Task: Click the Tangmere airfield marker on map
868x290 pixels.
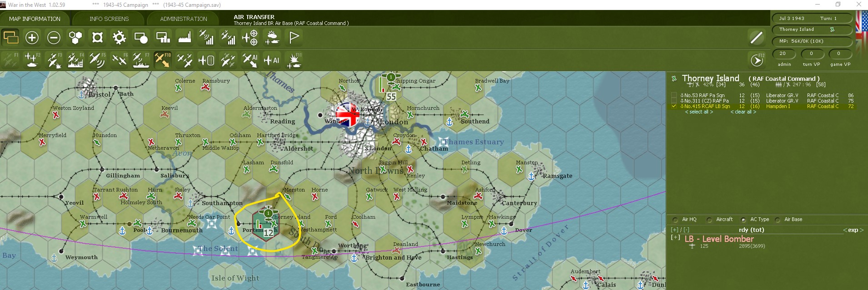Action: click(x=314, y=251)
